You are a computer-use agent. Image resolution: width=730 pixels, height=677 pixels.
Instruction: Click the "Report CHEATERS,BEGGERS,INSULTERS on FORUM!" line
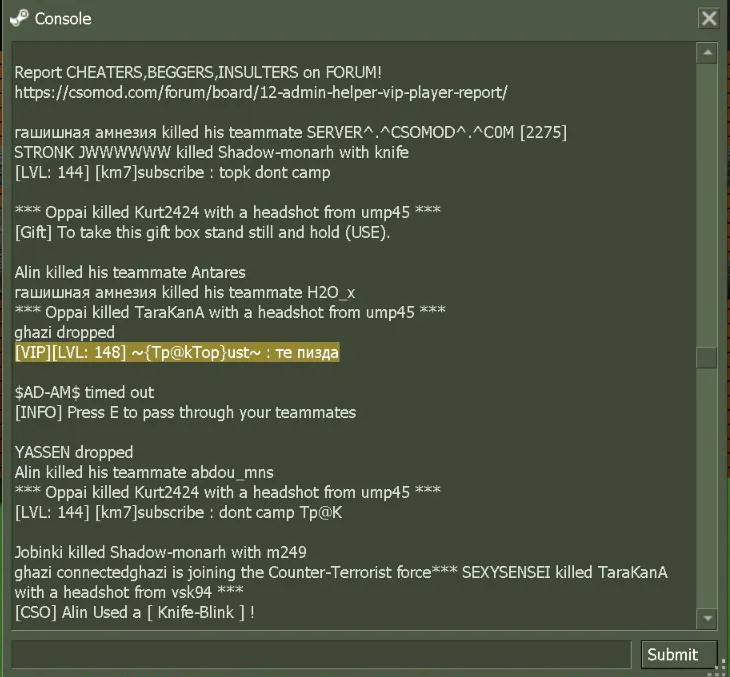pos(198,72)
